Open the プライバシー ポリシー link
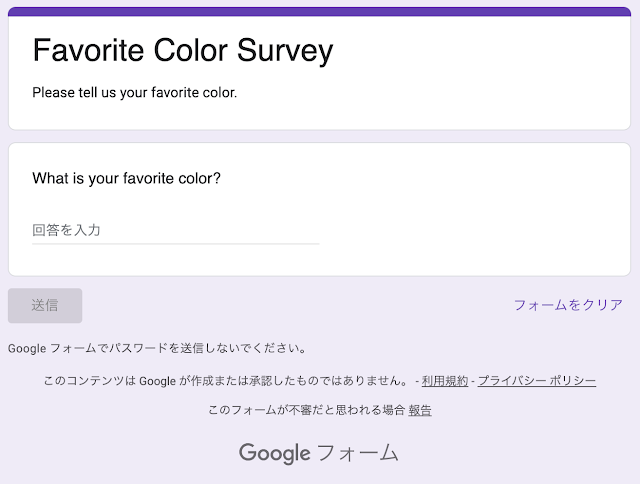 point(537,381)
